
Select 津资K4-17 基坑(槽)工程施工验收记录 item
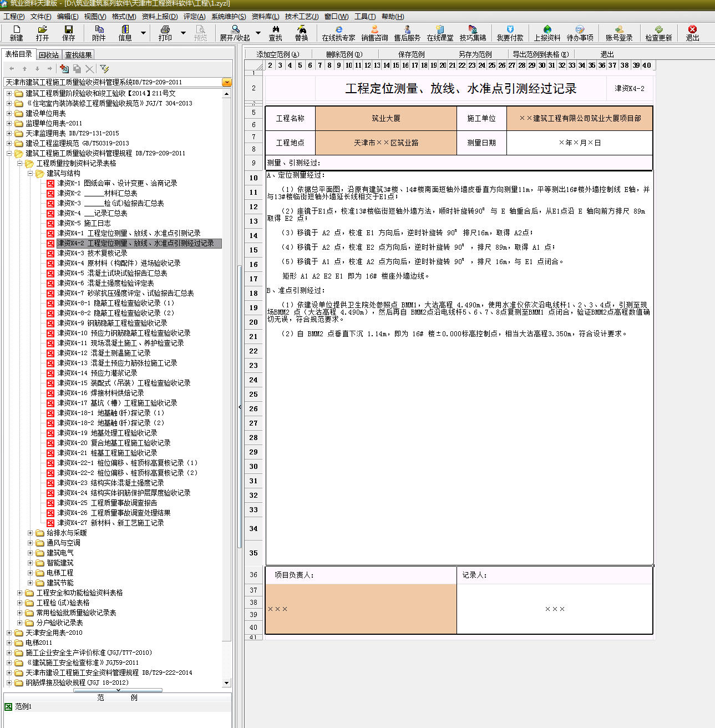[x=117, y=403]
